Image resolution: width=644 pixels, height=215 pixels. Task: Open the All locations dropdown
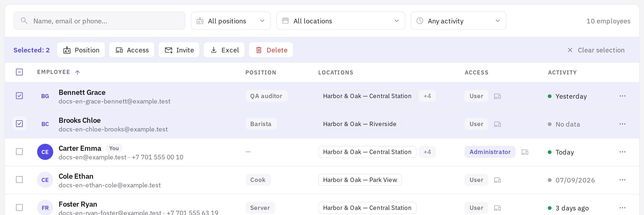[x=341, y=21]
